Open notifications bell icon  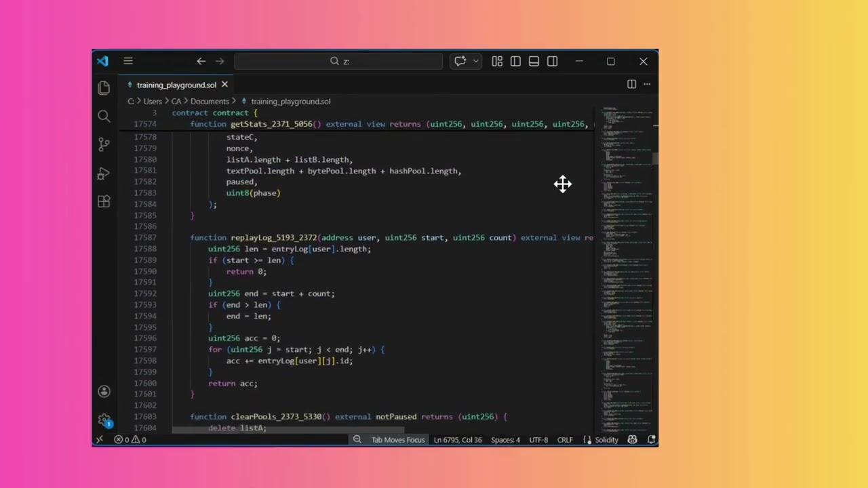pos(651,439)
